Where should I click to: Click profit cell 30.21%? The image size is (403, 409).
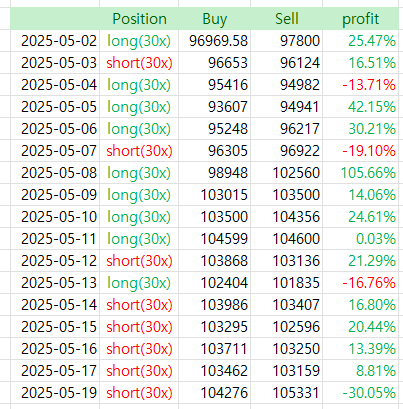360,129
